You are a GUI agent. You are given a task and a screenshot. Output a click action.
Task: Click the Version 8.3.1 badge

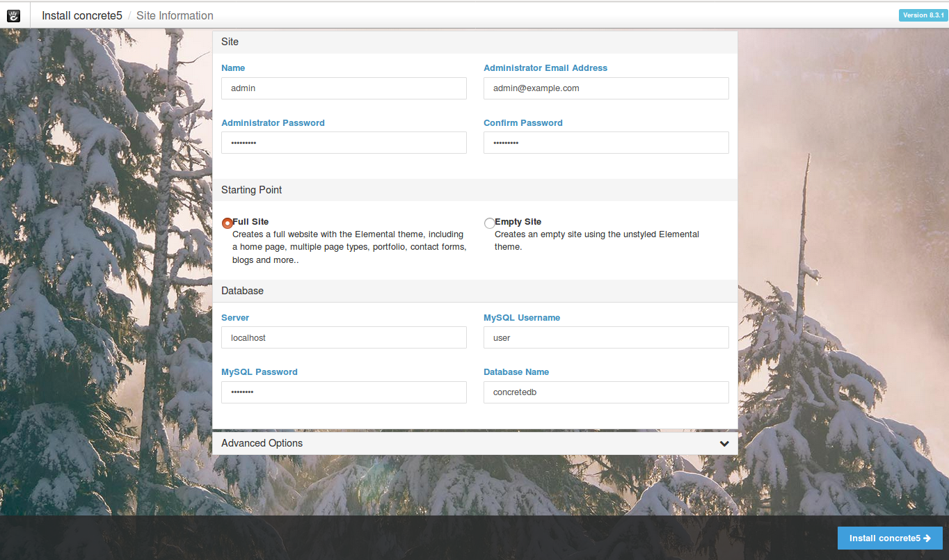923,15
